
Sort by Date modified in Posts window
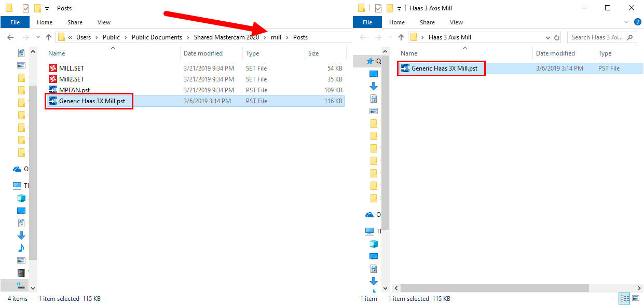point(212,53)
